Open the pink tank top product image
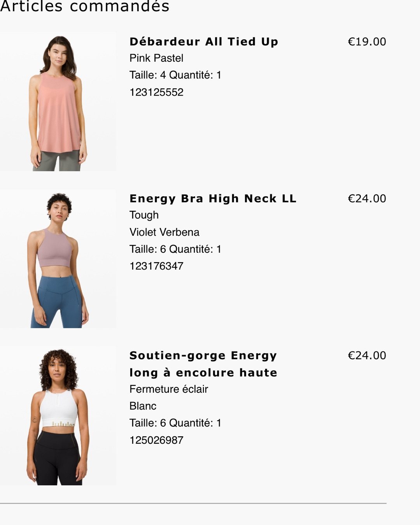Screen dimensions: 420x525 (x=58, y=102)
